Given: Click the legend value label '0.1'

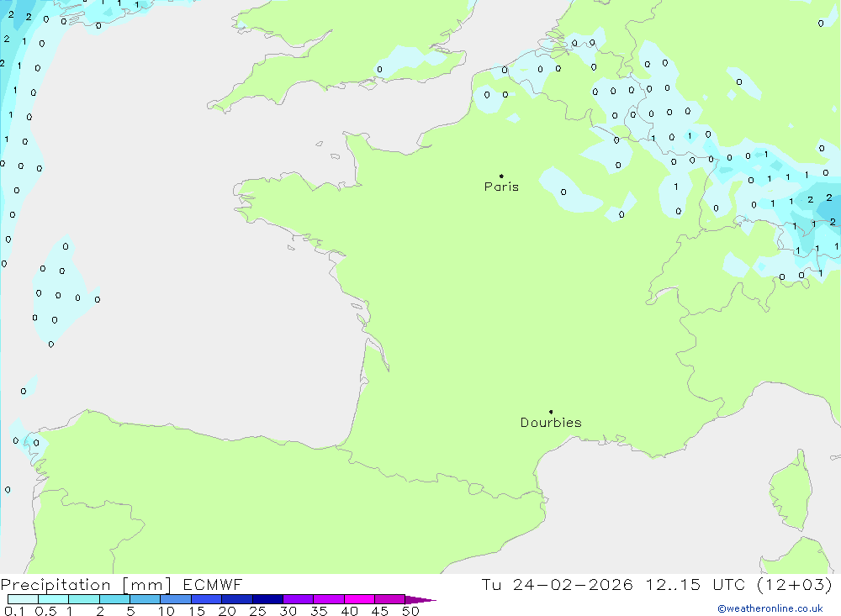Looking at the screenshot, I should [x=14, y=611].
